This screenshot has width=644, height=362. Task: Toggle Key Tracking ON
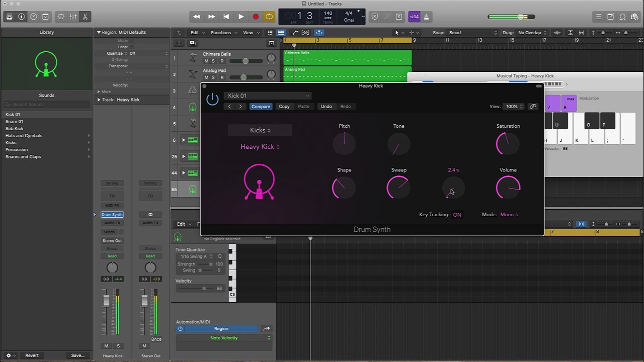(x=457, y=215)
